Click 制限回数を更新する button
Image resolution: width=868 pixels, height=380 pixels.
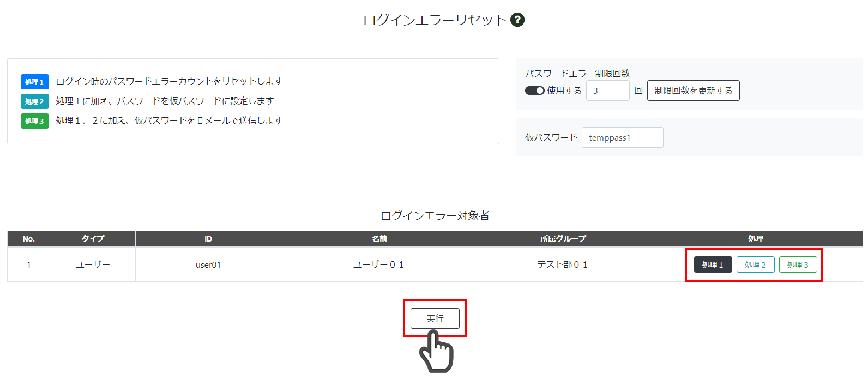tap(693, 91)
